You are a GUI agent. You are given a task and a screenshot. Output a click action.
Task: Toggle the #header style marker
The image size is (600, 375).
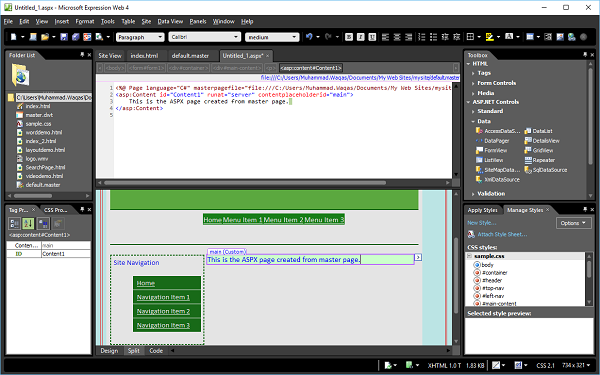[x=477, y=280]
